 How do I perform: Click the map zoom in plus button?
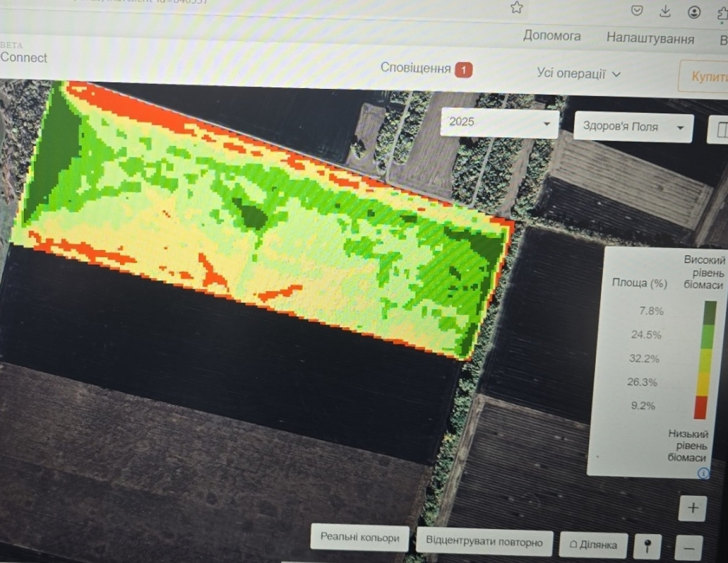click(693, 508)
